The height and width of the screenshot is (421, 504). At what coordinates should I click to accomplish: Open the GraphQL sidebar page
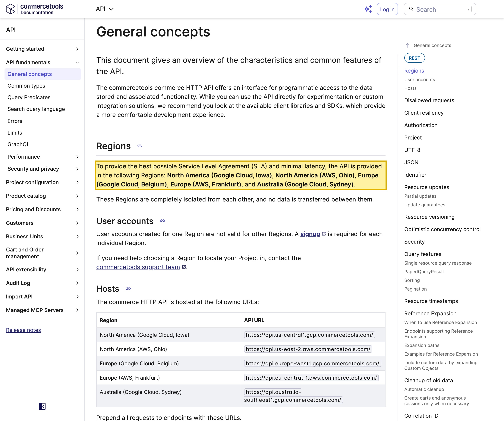tap(18, 144)
